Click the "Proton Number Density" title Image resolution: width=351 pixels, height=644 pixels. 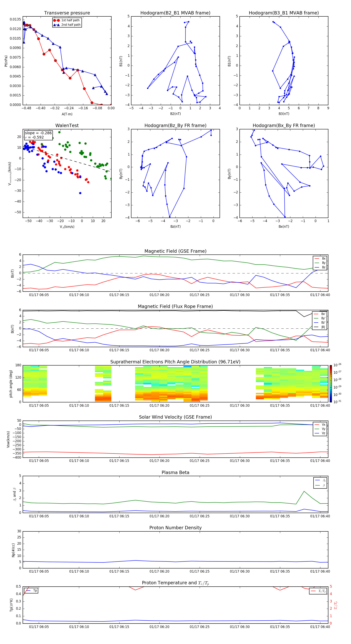coord(175,527)
